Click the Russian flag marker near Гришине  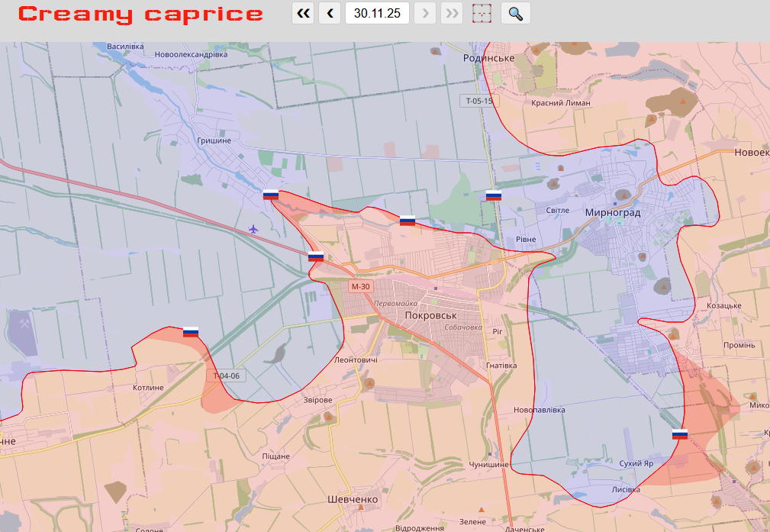[271, 195]
